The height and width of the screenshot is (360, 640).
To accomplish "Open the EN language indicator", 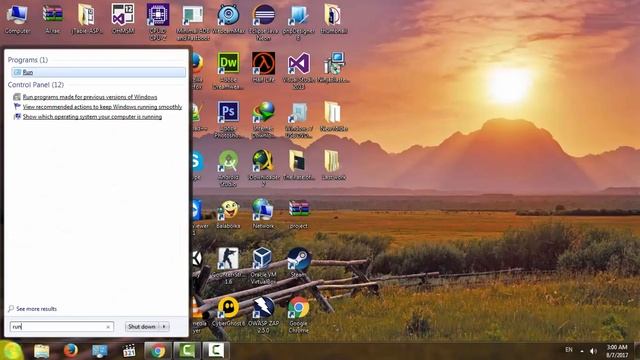I will pos(569,350).
